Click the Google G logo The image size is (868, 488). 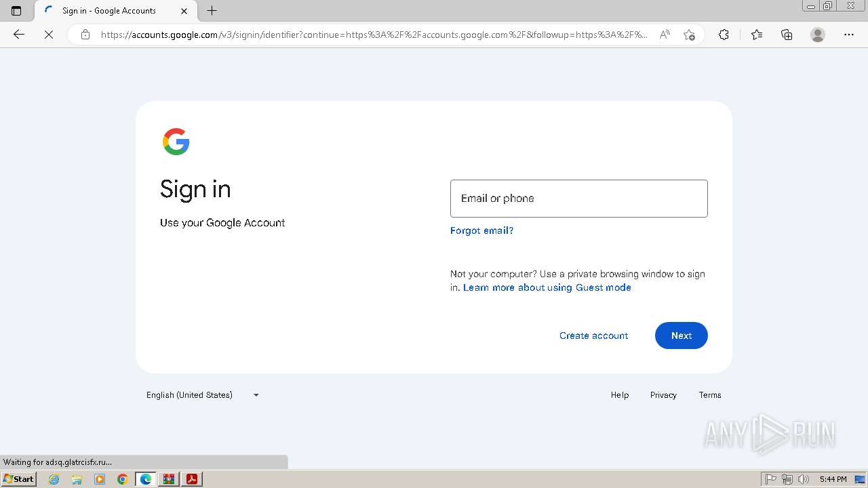tap(176, 142)
